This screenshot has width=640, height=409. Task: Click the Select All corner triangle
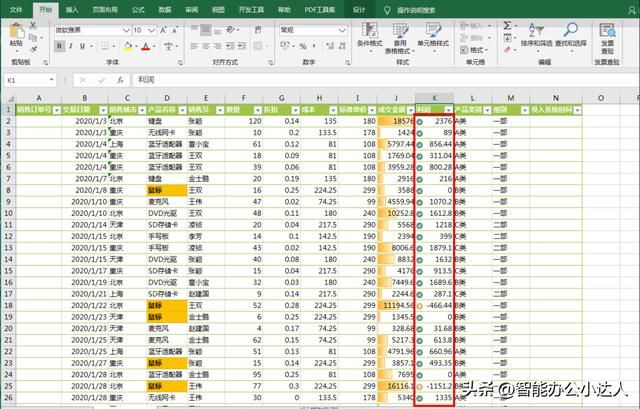11,98
